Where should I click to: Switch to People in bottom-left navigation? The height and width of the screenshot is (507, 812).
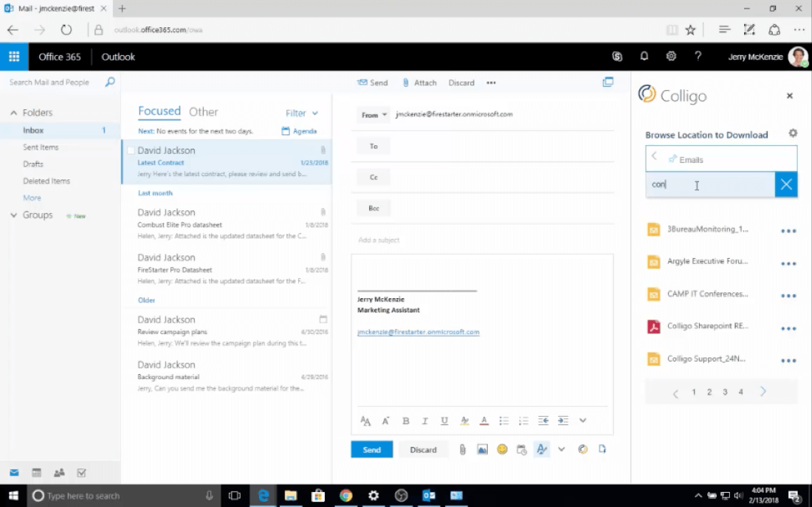tap(59, 473)
